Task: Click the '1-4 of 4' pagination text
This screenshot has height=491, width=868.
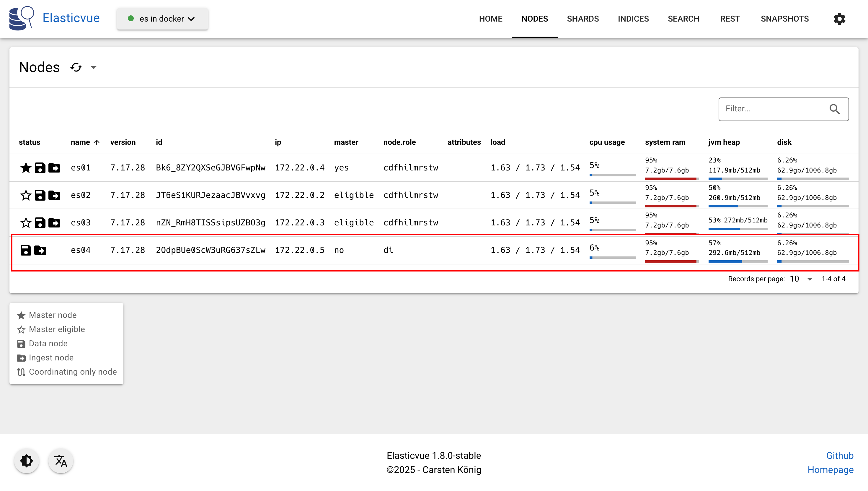Action: [833, 279]
